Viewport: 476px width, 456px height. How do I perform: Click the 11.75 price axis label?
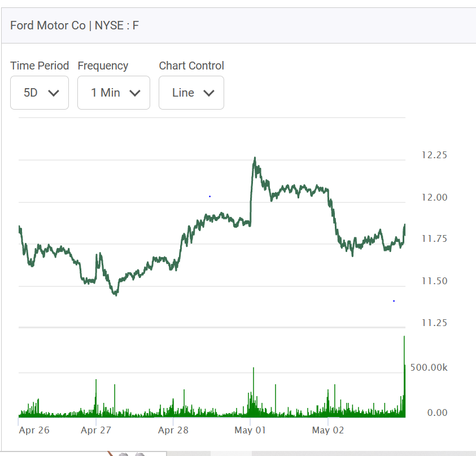click(x=434, y=239)
